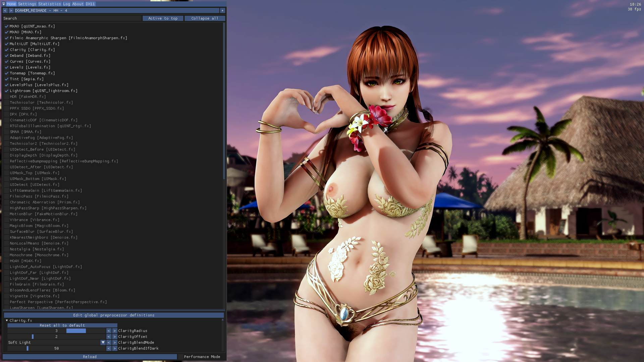644x362 pixels.
Task: Toggle LevelsPlus effect checkbox
Action: coord(6,85)
